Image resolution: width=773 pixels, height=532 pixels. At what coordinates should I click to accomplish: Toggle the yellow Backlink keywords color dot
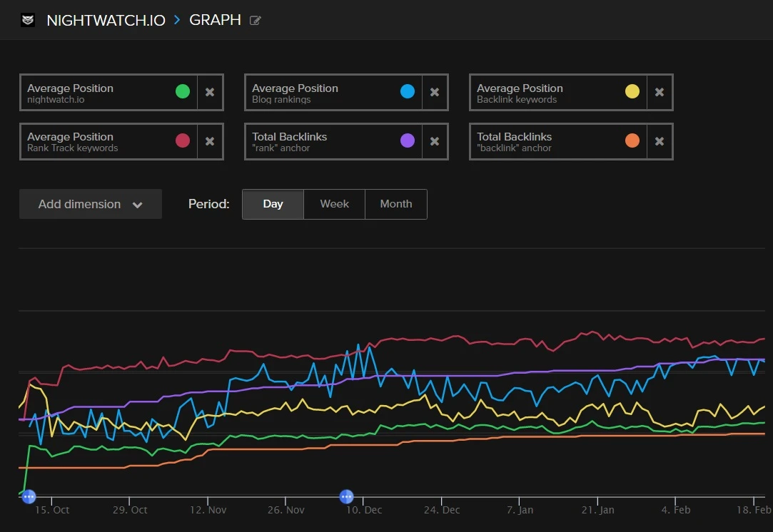tap(632, 91)
